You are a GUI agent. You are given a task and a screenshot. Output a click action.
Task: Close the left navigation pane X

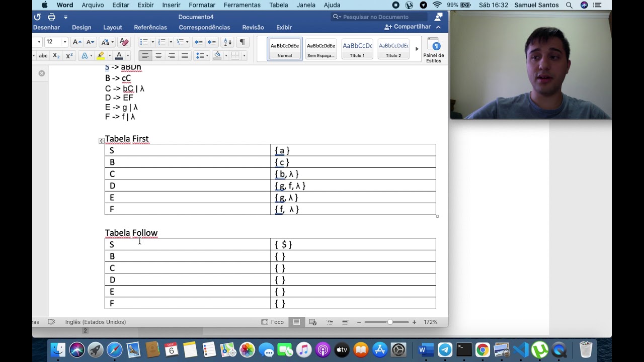tap(42, 73)
